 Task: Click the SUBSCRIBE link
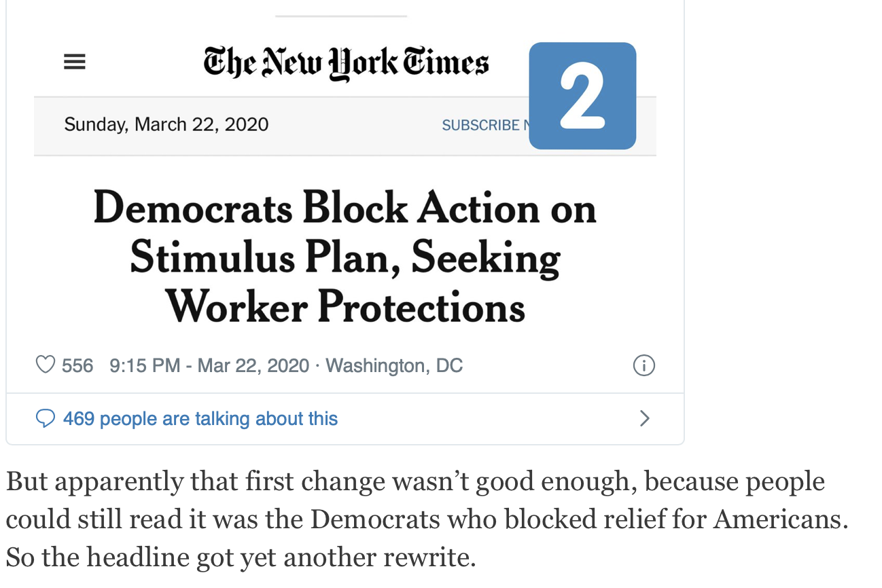tap(481, 125)
